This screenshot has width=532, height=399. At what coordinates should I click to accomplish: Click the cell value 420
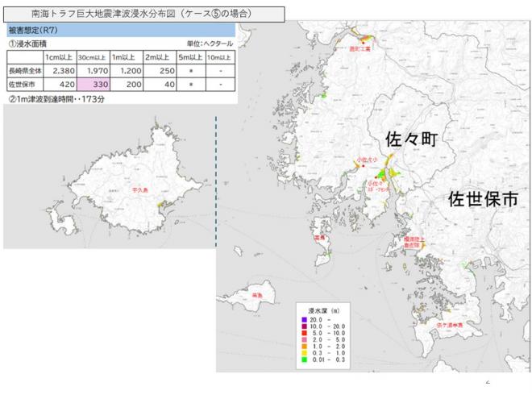[x=67, y=85]
